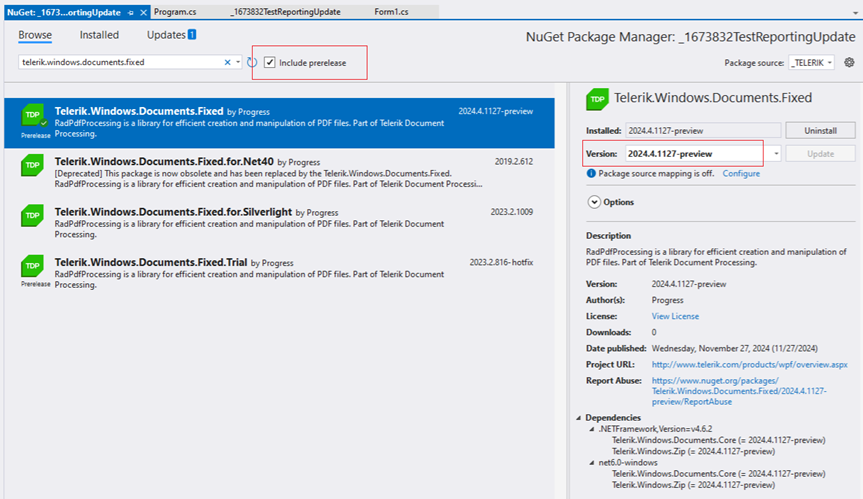Viewport: 863px width, 499px height.
Task: Select Telerik.Windows.Documents.Fixed.for.Net40 package
Action: coord(279,173)
